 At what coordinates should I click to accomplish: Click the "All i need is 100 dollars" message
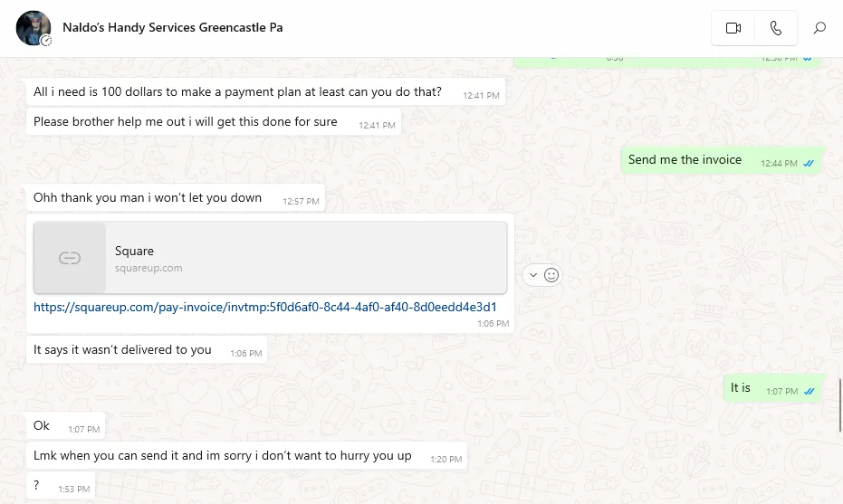[237, 92]
